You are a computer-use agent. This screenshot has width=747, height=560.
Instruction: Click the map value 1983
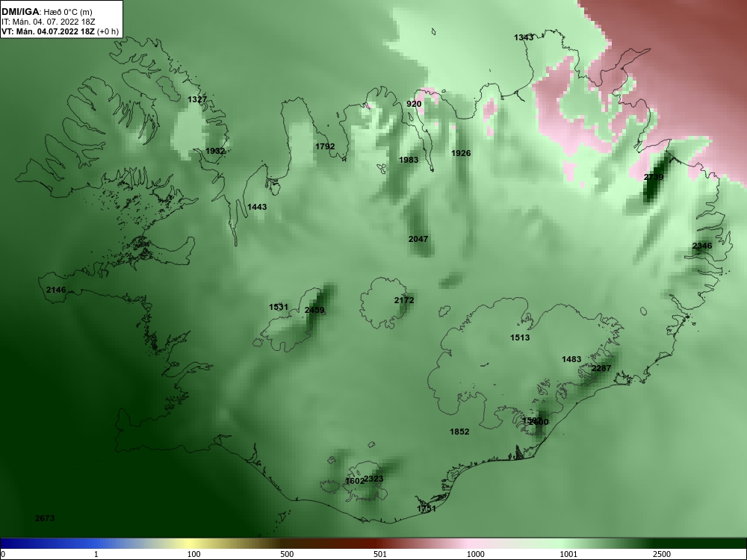point(409,160)
